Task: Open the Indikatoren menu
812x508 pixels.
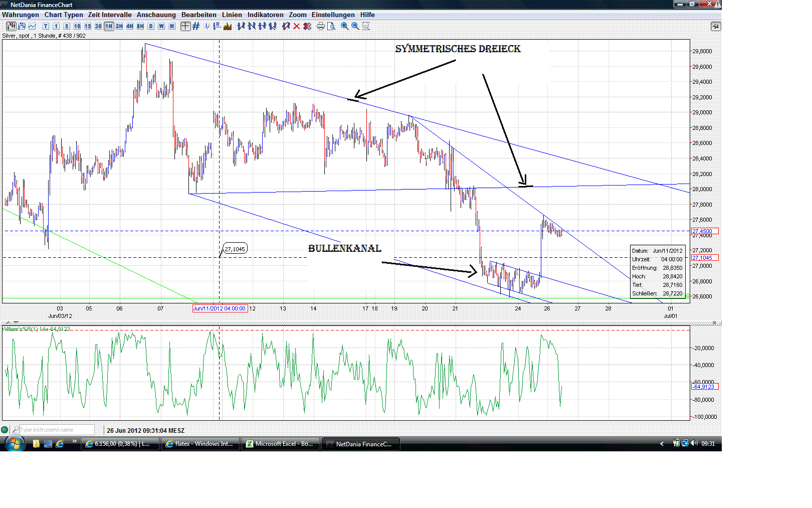Action: coord(266,15)
